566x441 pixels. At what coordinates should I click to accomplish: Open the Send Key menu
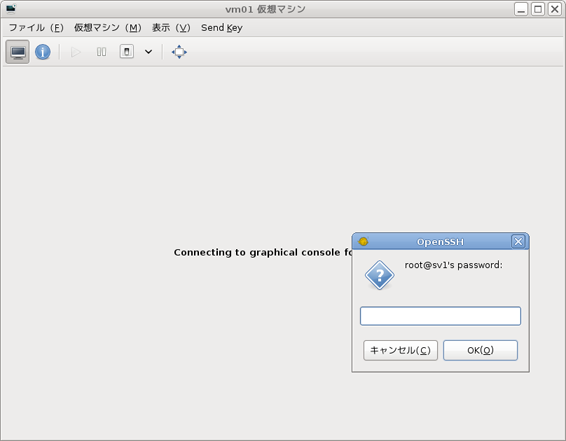point(222,28)
